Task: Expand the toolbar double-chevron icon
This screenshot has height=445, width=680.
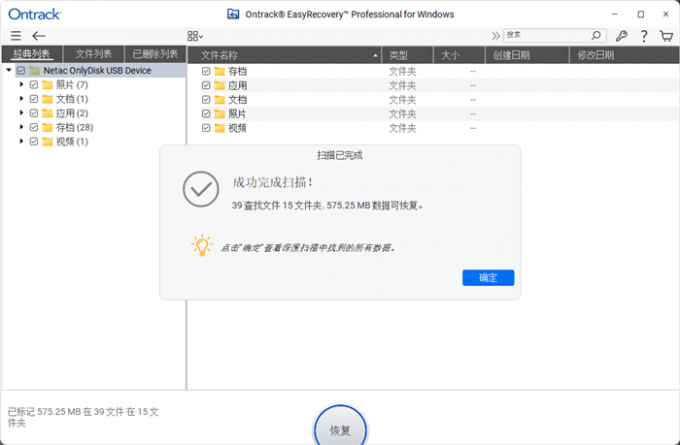Action: 495,36
